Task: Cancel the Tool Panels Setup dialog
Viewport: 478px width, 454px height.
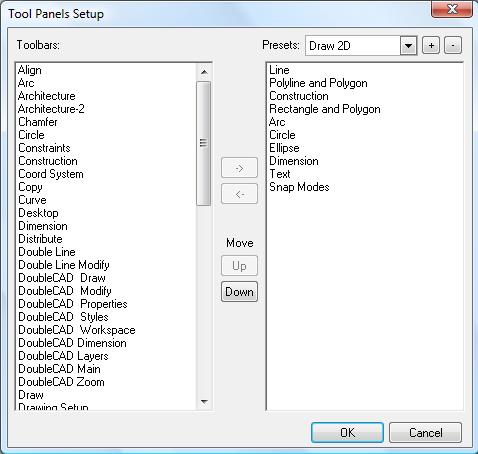Action: coord(426,433)
